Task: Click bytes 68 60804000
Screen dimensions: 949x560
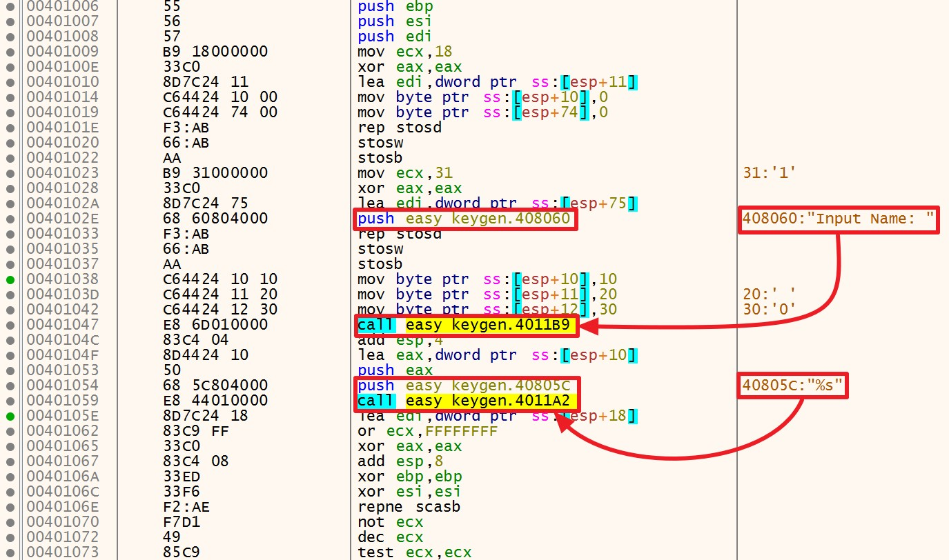Action: coord(215,219)
